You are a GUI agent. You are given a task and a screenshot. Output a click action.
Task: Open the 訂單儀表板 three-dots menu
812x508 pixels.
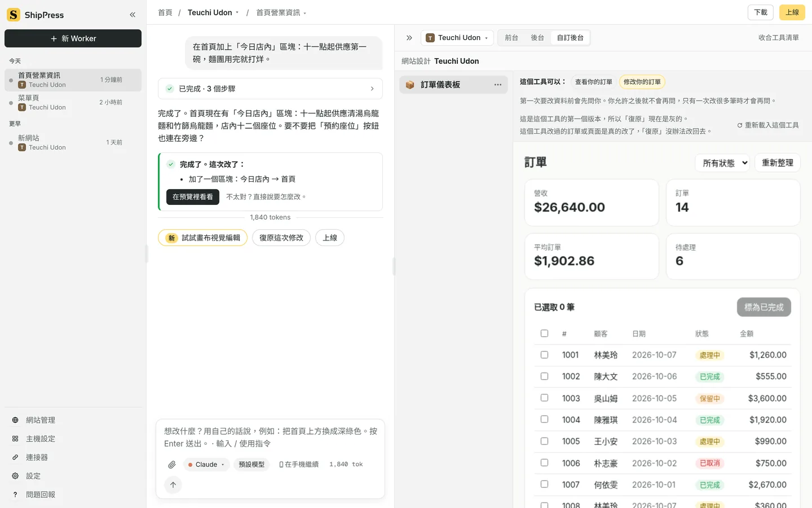coord(498,85)
